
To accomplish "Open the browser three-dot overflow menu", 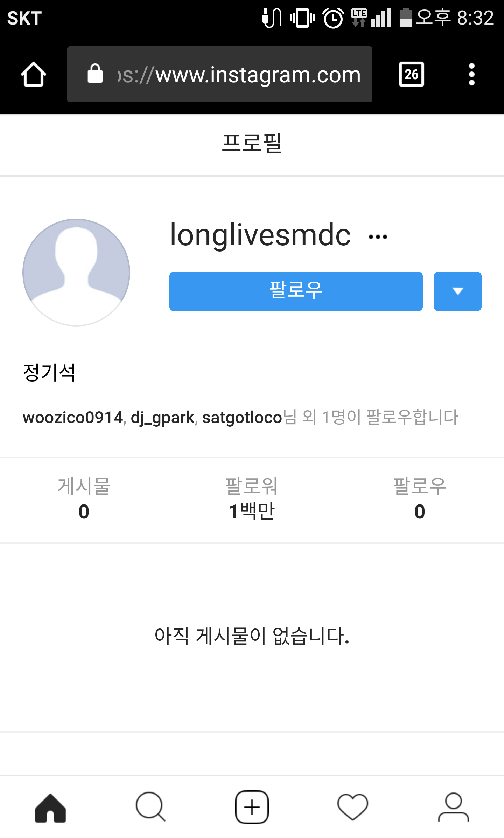I will pos(471,74).
